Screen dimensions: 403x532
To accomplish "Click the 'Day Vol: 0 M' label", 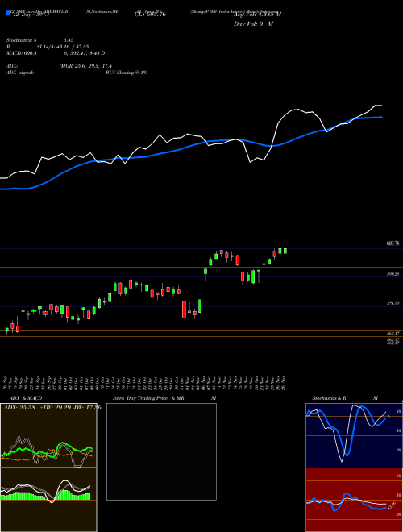I will click(253, 24).
